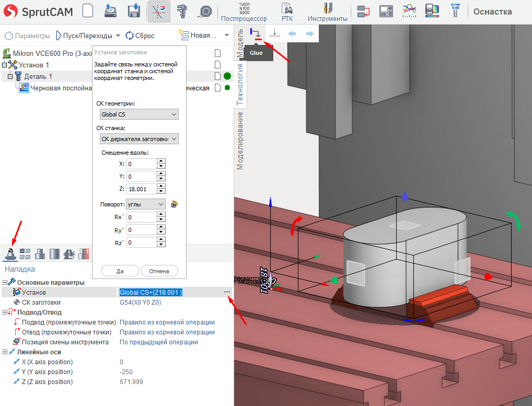Open the caliper measurement tool
The width and height of the screenshot is (532, 406).
[x=182, y=11]
